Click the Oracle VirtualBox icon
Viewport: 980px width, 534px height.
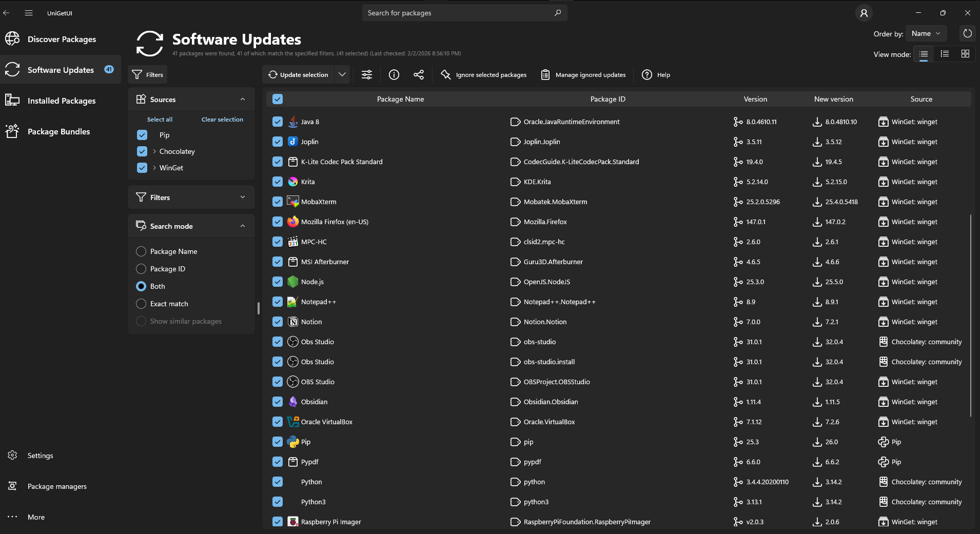293,422
